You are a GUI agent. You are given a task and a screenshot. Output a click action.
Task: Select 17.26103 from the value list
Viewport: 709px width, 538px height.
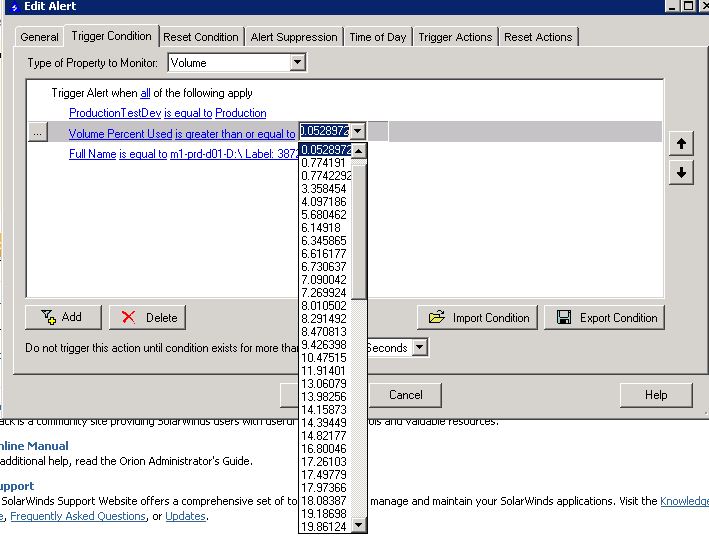tap(326, 462)
